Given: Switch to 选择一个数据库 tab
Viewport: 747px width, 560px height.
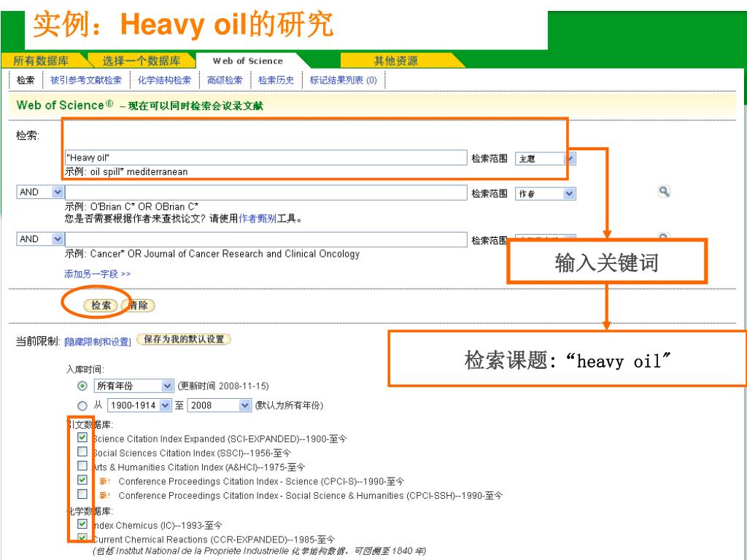Looking at the screenshot, I should point(142,61).
